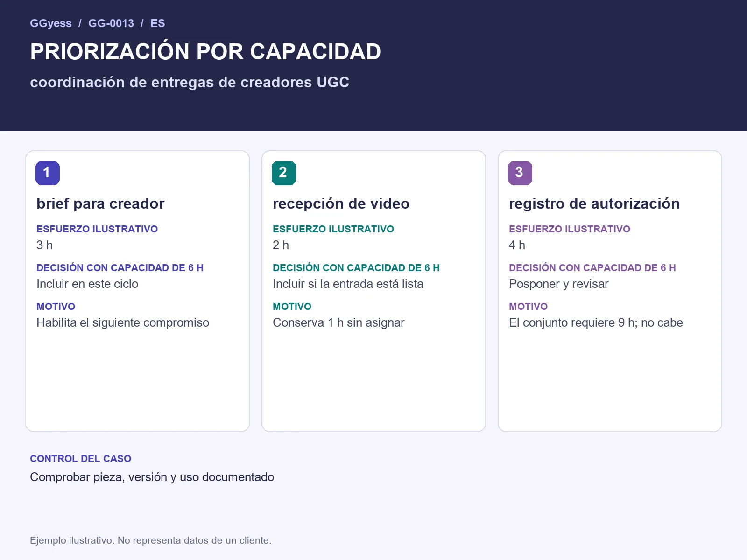Click the number 3 purple badge
The width and height of the screenshot is (747, 560).
(520, 173)
